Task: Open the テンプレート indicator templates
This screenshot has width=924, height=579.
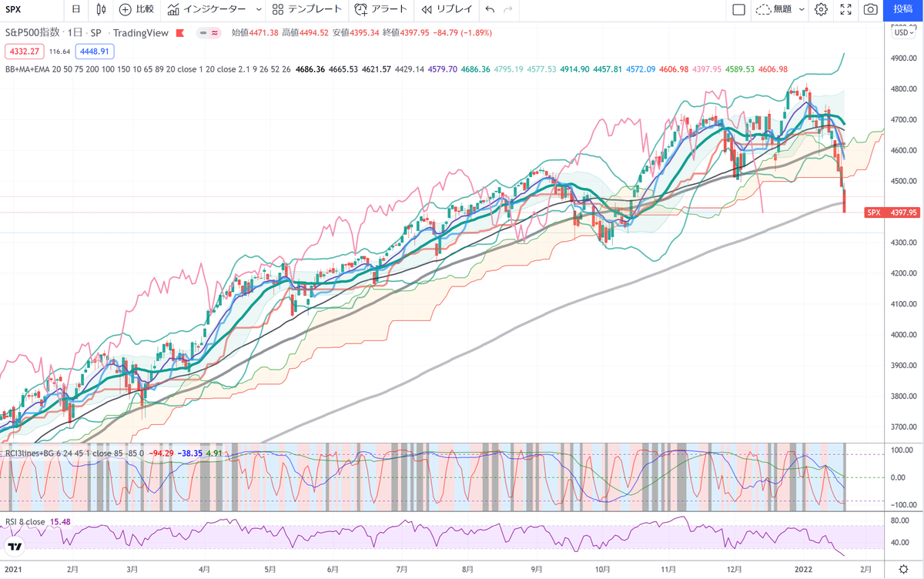Action: [307, 9]
